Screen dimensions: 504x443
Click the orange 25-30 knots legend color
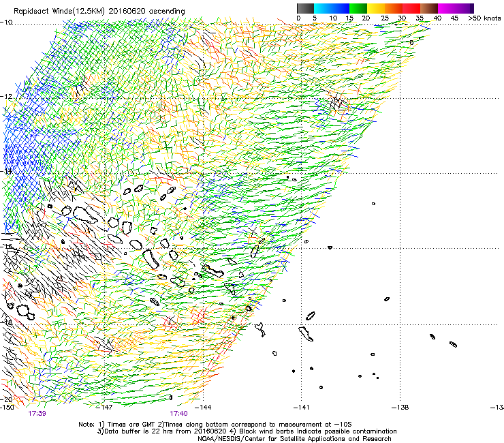[394, 8]
